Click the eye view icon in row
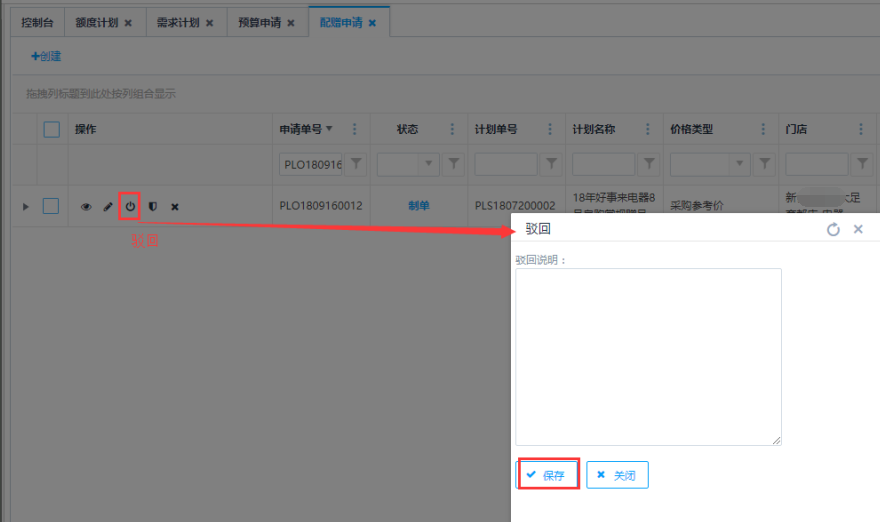This screenshot has height=522, width=880. pos(86,207)
